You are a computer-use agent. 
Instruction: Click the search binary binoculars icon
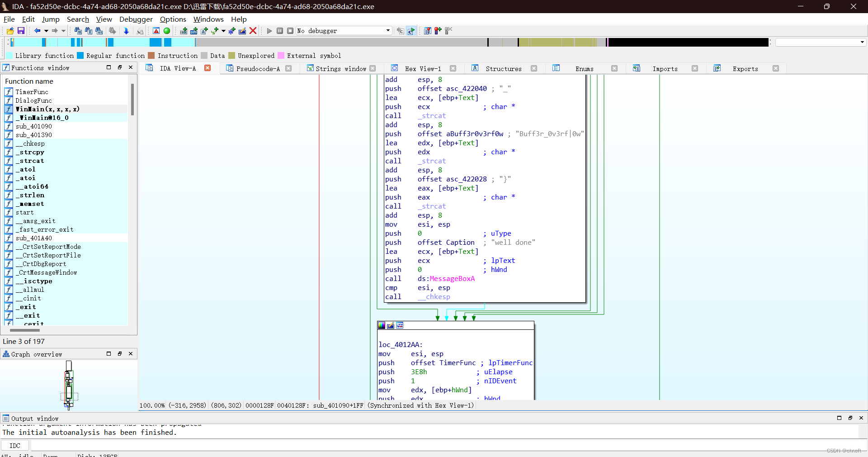(99, 31)
